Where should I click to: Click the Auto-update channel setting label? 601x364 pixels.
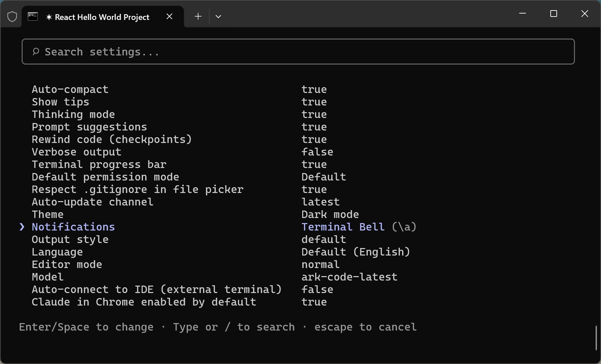(x=92, y=202)
